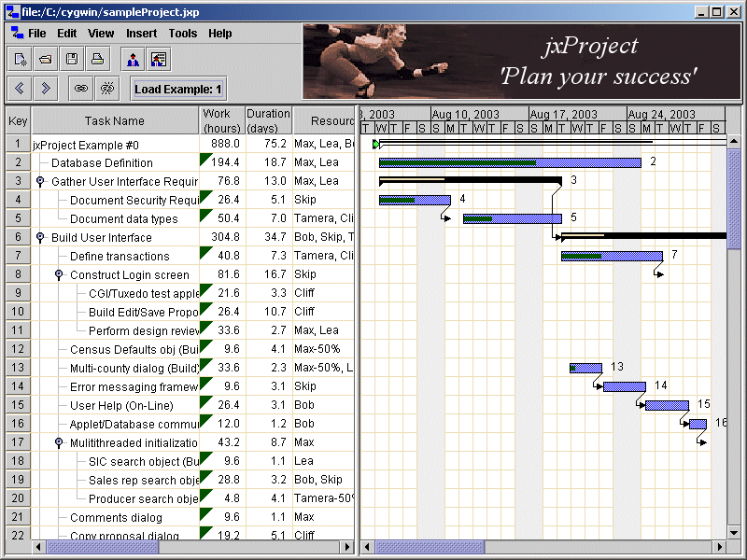
Task: Collapse Gather User Interface Requir task group
Action: click(x=40, y=181)
